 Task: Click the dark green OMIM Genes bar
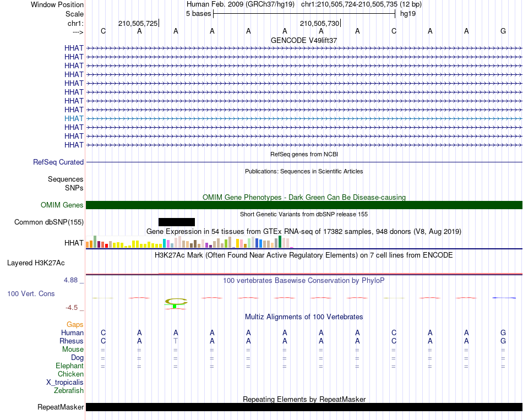click(304, 205)
